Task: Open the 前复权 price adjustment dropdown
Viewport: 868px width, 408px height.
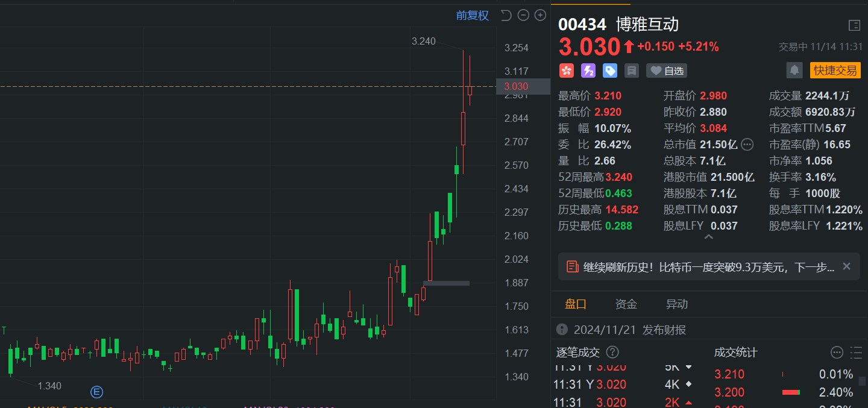Action: pyautogui.click(x=472, y=16)
